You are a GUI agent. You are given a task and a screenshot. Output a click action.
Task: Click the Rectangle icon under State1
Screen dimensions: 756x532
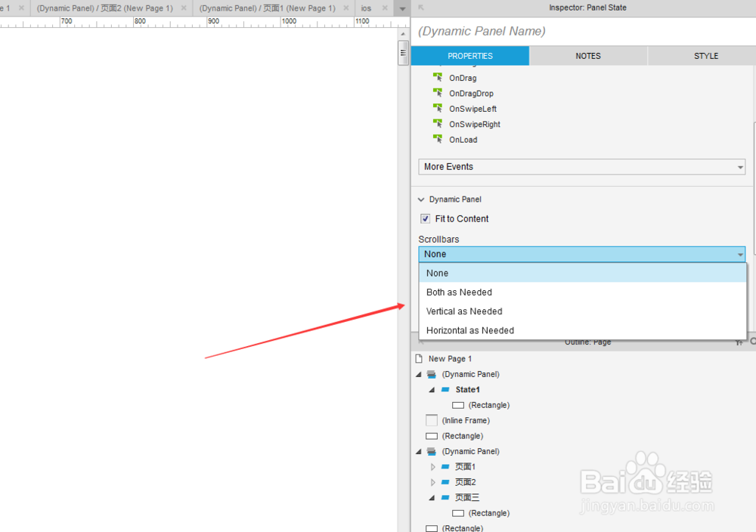458,405
